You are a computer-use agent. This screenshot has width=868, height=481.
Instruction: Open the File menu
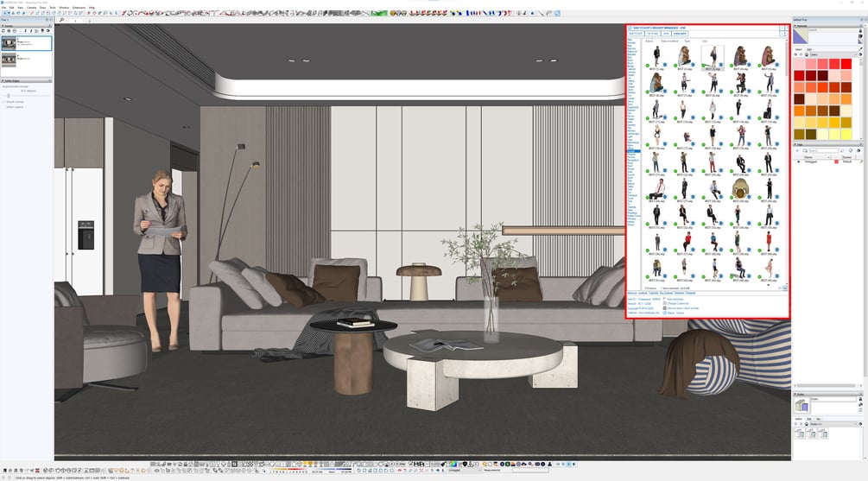tap(3, 8)
